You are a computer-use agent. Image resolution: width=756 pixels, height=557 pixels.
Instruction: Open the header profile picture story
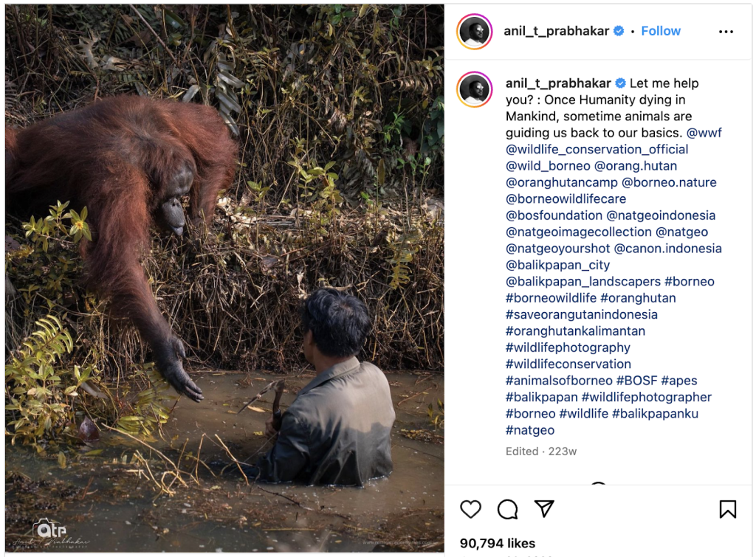[x=475, y=32]
